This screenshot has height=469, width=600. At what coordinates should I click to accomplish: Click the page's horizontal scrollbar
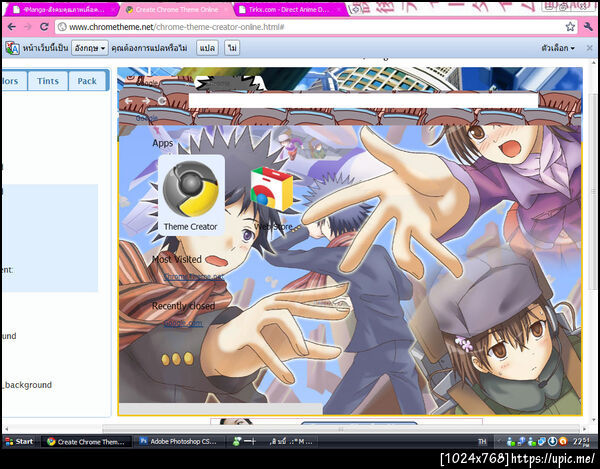[341, 429]
